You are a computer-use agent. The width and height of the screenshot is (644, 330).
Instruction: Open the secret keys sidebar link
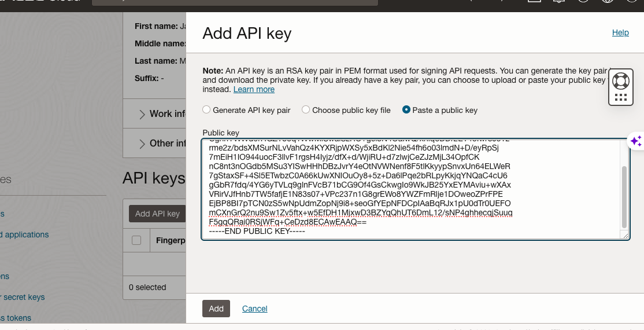pos(23,297)
